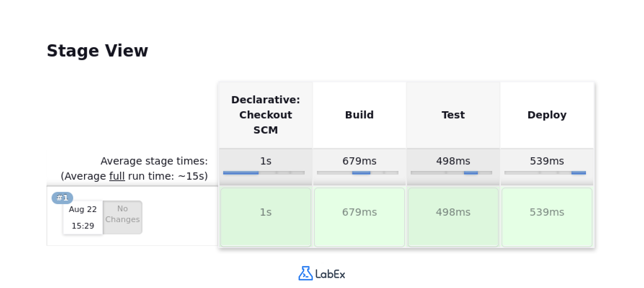
Task: Click the 1s average time for Checkout SCM
Action: click(x=265, y=161)
